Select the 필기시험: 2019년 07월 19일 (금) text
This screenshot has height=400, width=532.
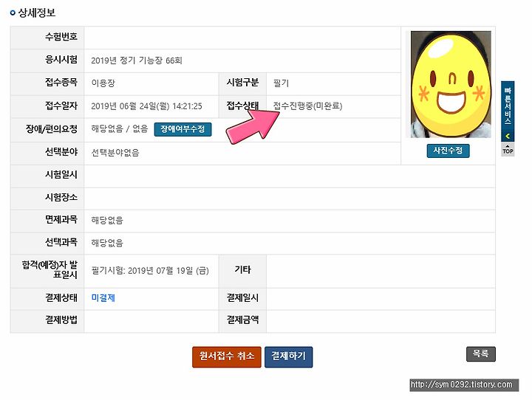pos(150,271)
